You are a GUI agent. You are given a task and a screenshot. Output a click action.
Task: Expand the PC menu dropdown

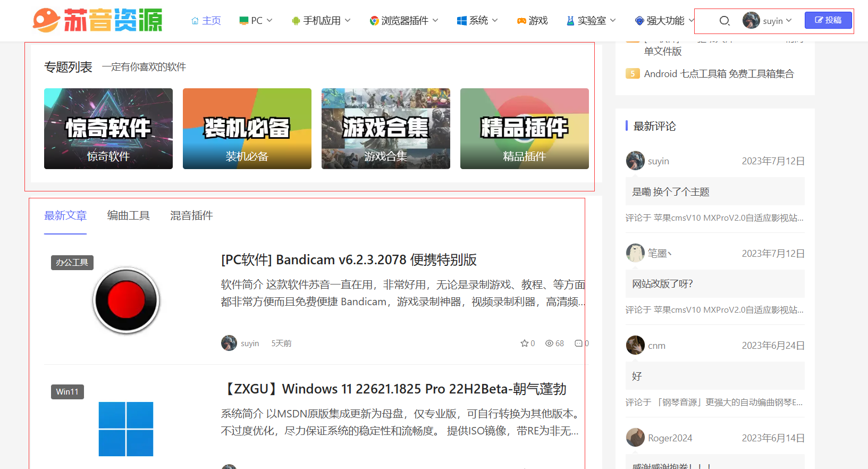pyautogui.click(x=256, y=21)
